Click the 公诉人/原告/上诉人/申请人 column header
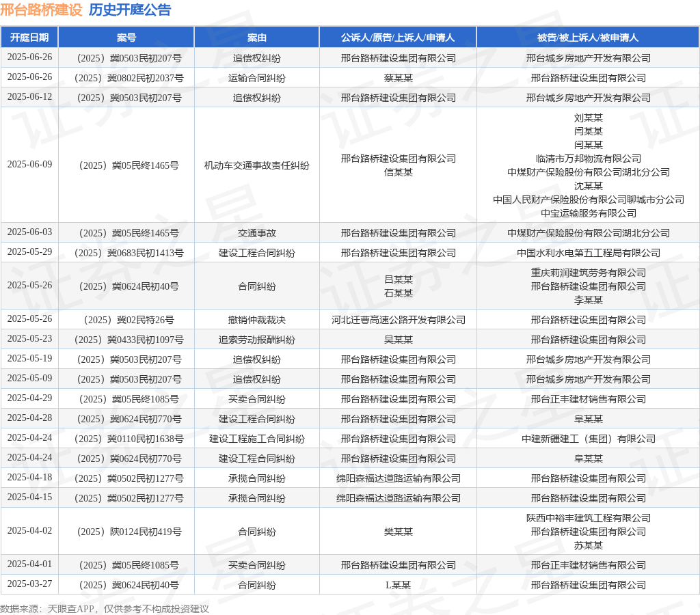The height and width of the screenshot is (615, 700). click(398, 38)
